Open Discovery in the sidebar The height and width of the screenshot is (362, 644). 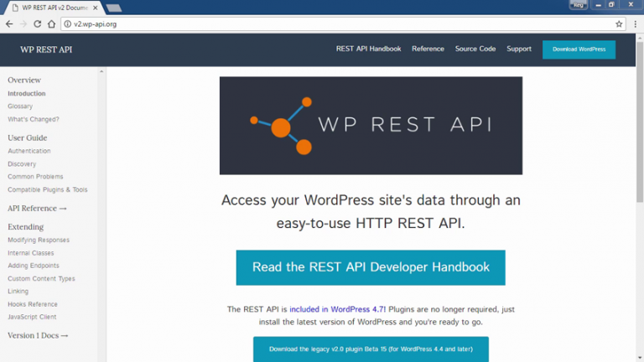tap(22, 164)
